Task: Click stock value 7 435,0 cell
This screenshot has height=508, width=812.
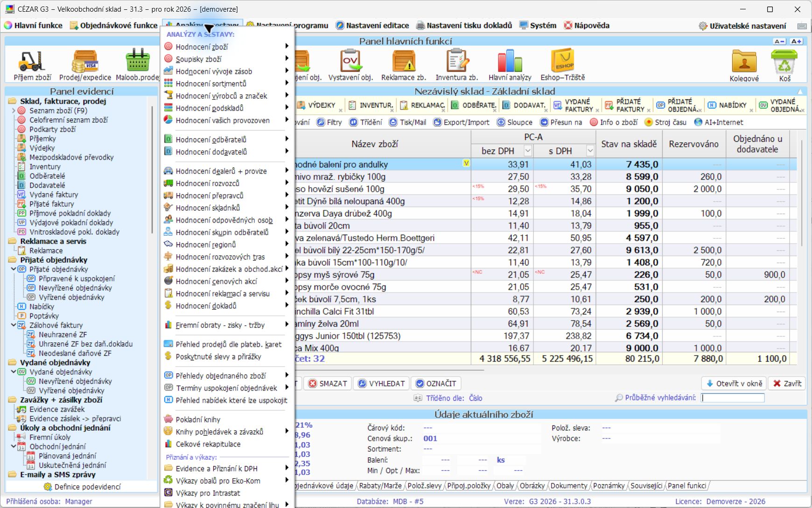Action: tap(629, 164)
